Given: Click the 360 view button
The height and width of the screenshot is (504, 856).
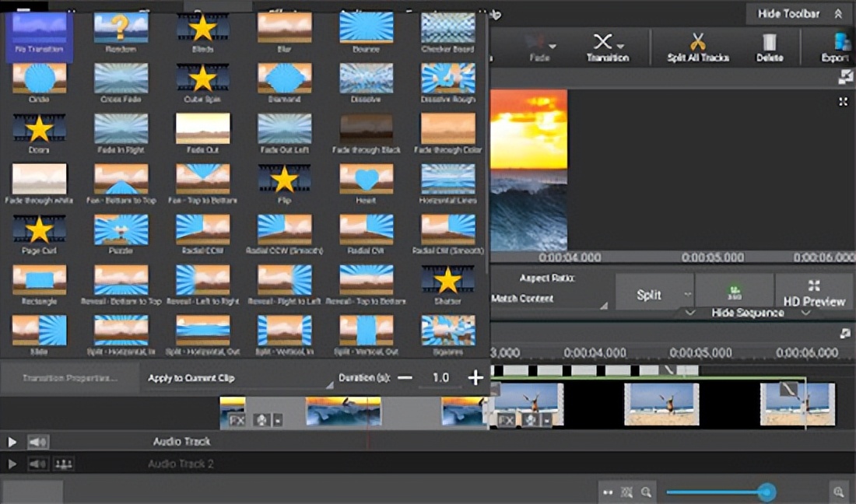Looking at the screenshot, I should coord(734,293).
